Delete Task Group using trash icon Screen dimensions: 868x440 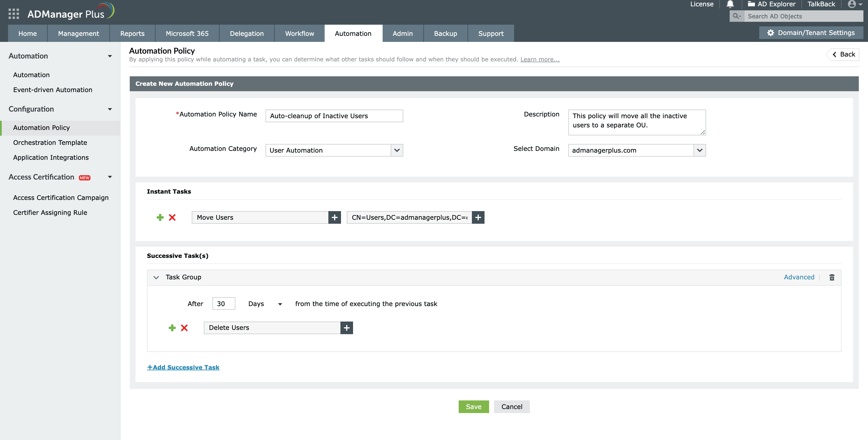click(x=832, y=277)
